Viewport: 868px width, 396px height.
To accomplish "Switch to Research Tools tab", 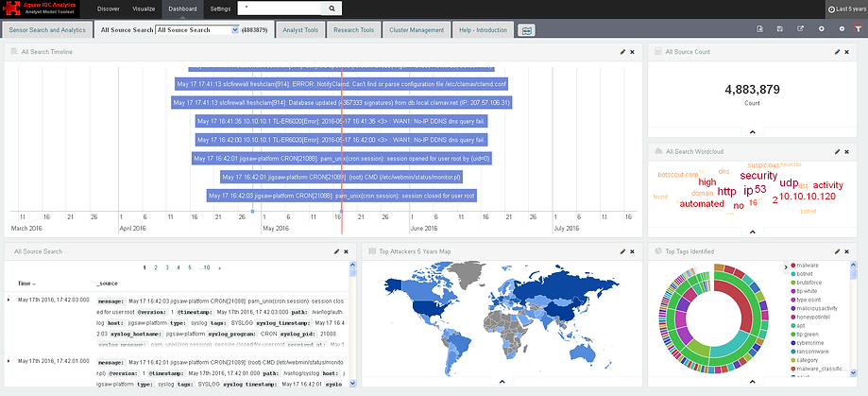I will 354,30.
